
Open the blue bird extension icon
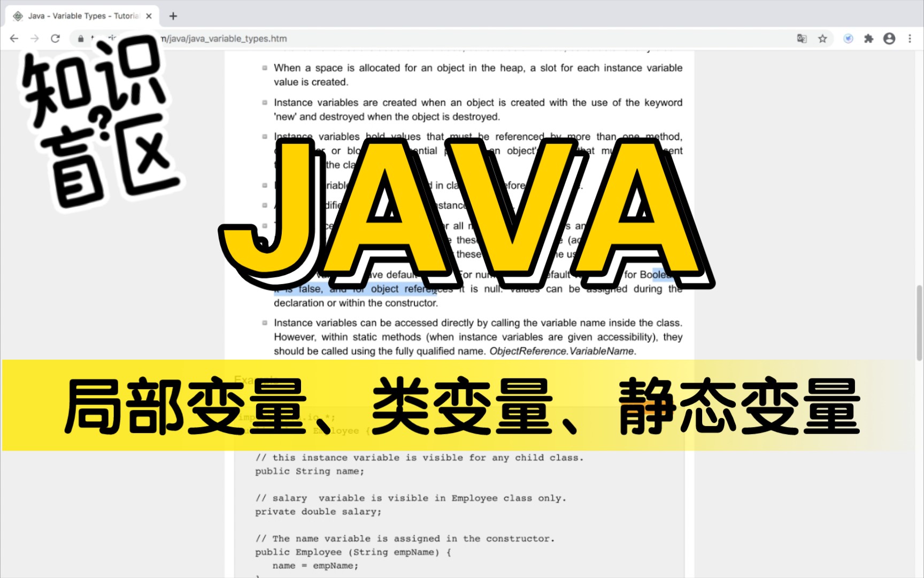click(x=848, y=39)
